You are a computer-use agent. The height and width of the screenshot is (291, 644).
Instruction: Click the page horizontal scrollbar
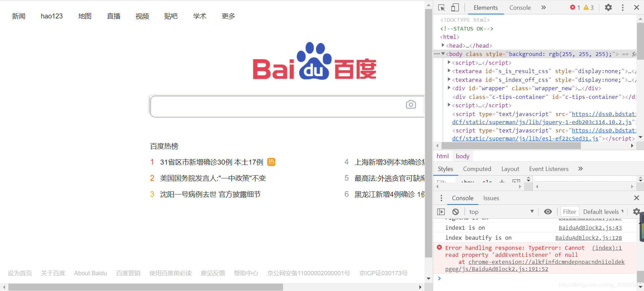tap(145, 287)
